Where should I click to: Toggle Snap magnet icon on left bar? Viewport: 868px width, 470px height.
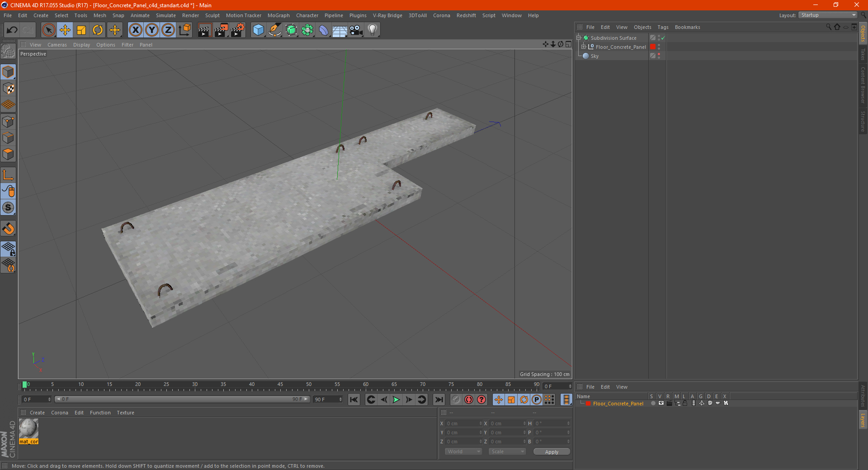(9, 229)
